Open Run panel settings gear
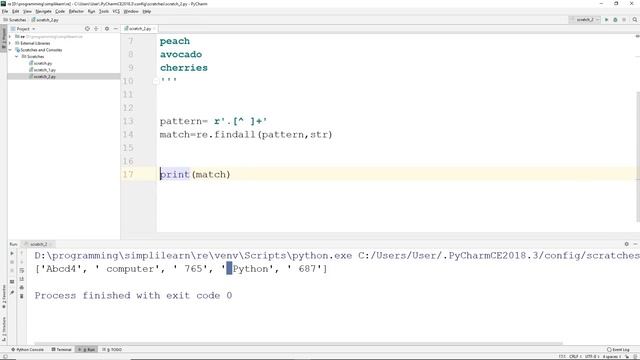The height and width of the screenshot is (360, 640). click(627, 244)
